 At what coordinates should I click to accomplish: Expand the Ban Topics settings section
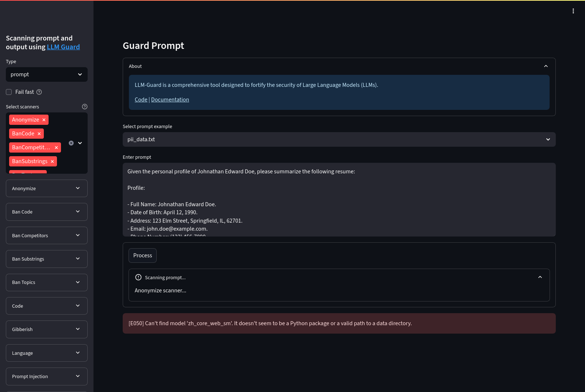[47, 283]
